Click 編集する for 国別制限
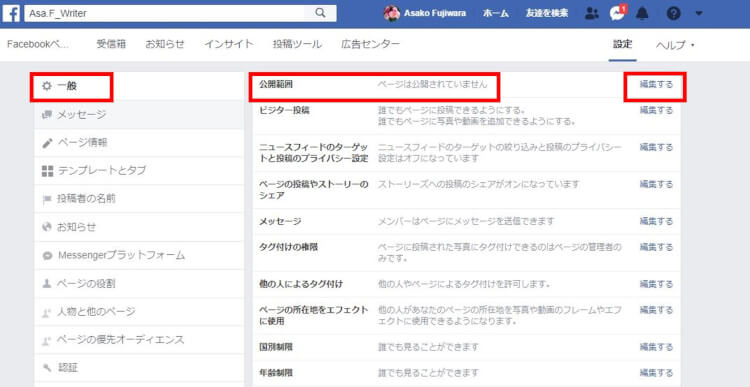The height and width of the screenshot is (387, 750). click(656, 347)
